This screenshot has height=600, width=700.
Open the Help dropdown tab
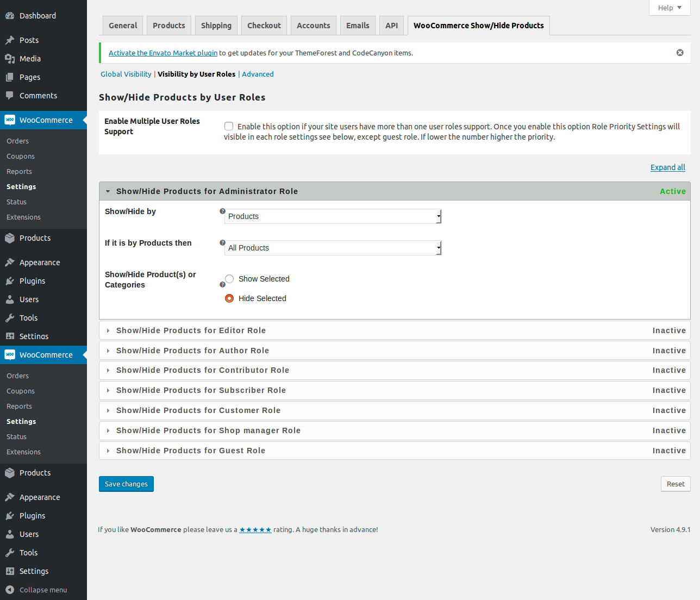point(670,8)
